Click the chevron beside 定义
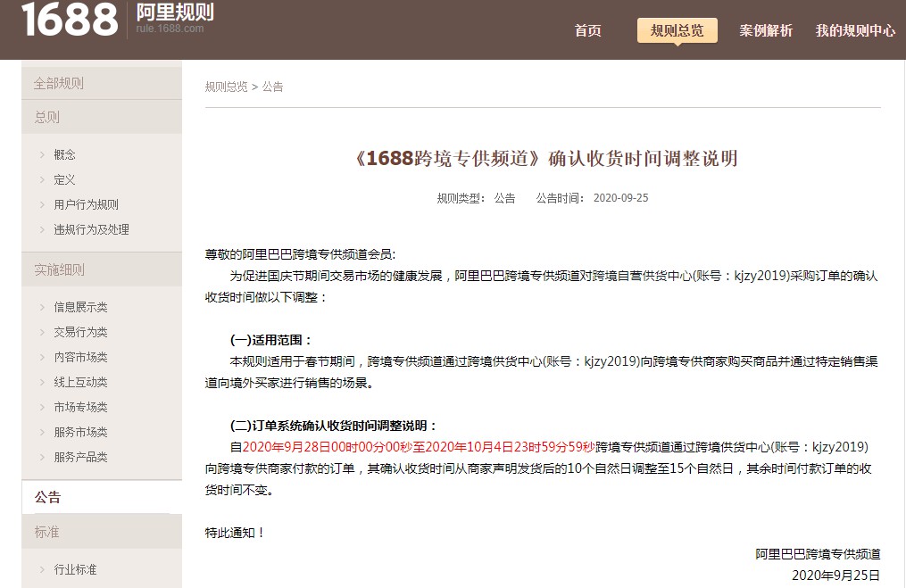Viewport: 906px width, 588px height. coord(42,179)
